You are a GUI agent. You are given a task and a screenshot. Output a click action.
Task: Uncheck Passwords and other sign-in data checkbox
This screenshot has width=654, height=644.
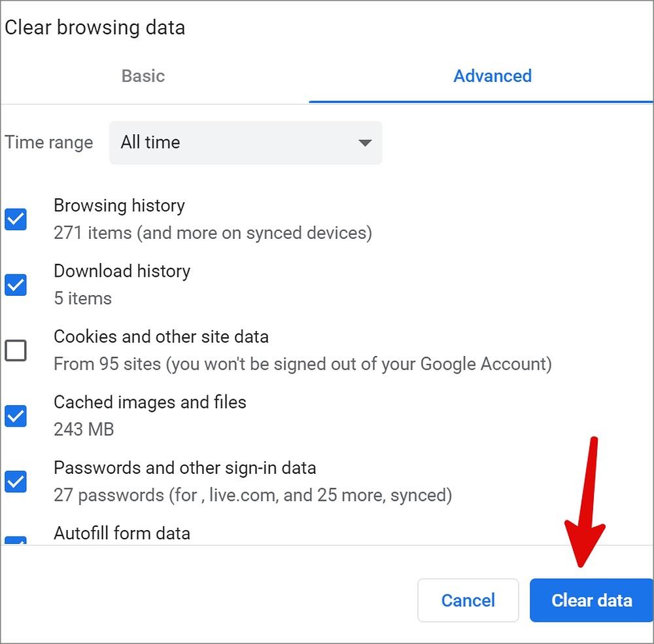[16, 482]
